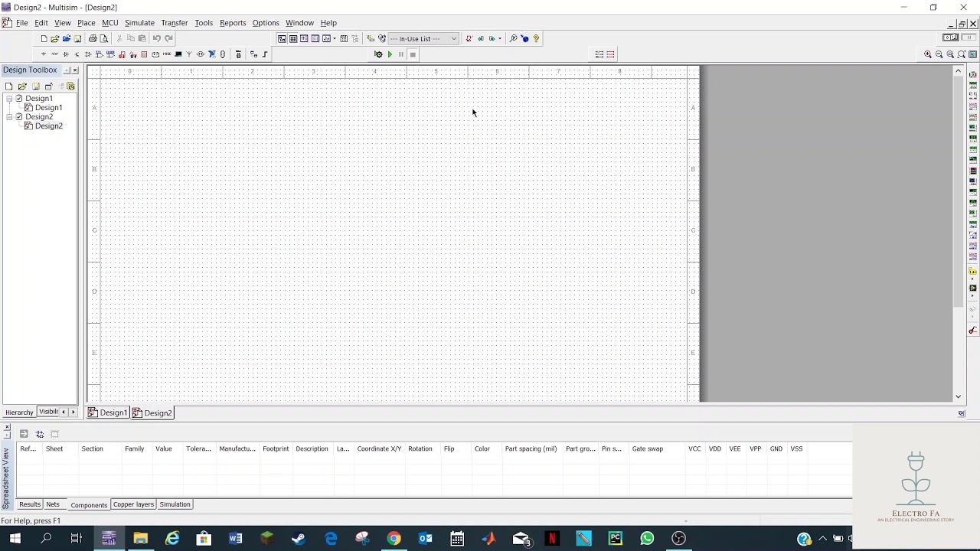Open the Help question mark icon
Image resolution: width=980 pixels, height=551 pixels.
point(536,38)
